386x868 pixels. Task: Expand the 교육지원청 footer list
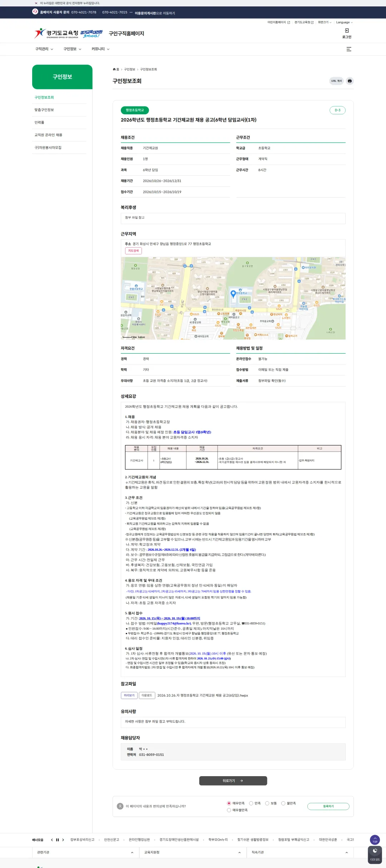point(192,852)
